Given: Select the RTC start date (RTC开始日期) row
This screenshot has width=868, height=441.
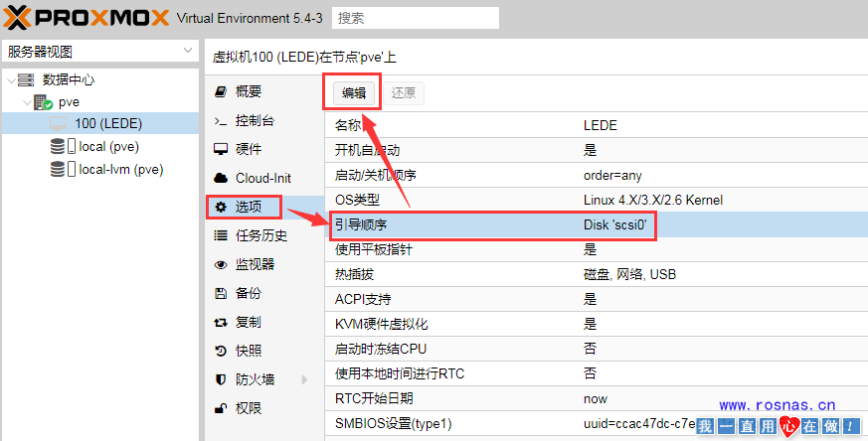Looking at the screenshot, I should tap(597, 399).
